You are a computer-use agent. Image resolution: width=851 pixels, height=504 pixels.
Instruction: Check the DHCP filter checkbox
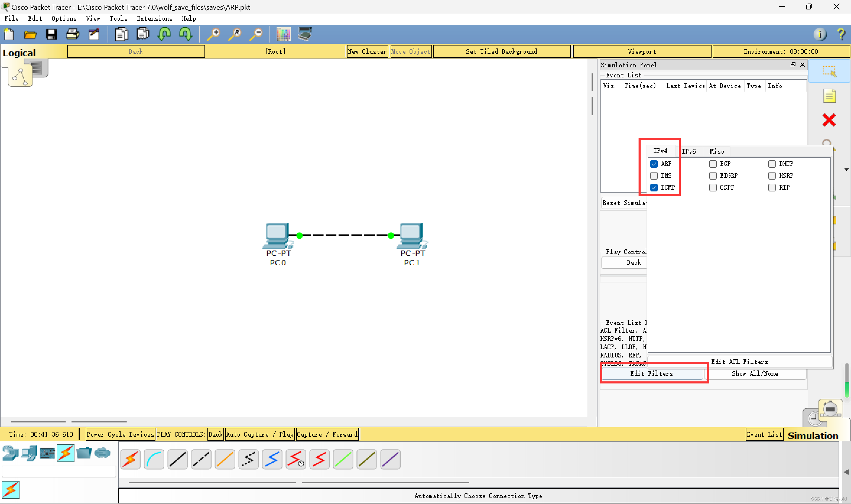tap(772, 164)
